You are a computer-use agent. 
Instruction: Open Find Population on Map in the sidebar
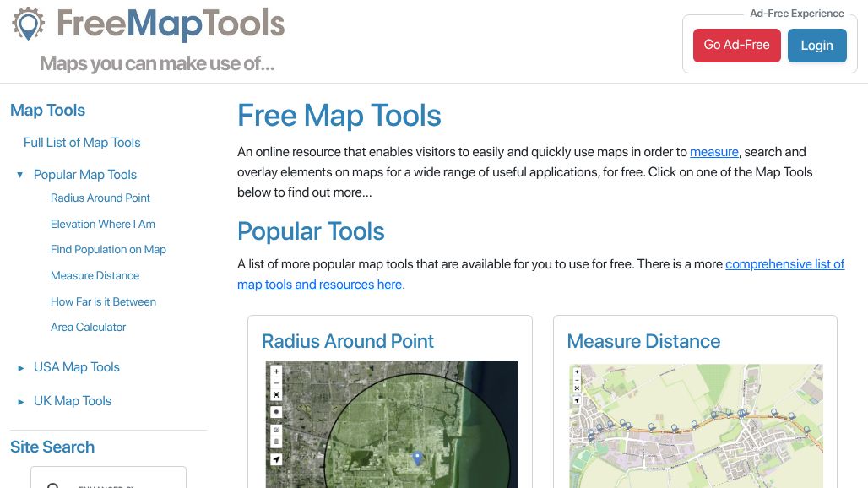[108, 250]
